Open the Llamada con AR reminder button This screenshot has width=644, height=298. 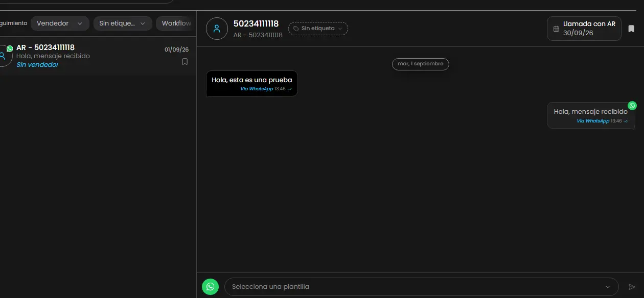(x=584, y=29)
